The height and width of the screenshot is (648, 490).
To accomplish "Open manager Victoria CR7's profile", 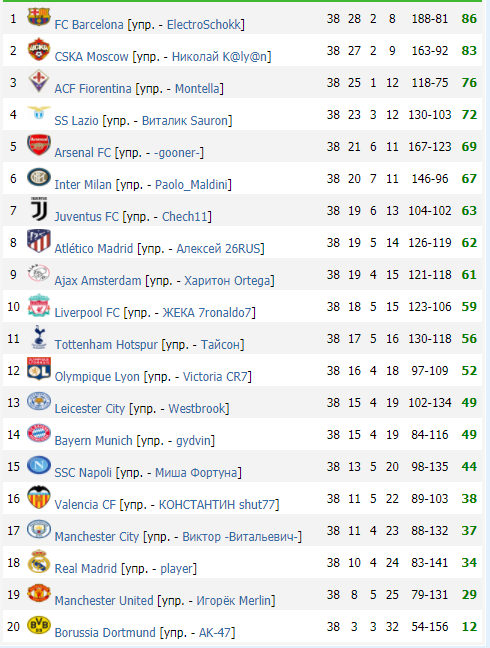I will point(215,376).
